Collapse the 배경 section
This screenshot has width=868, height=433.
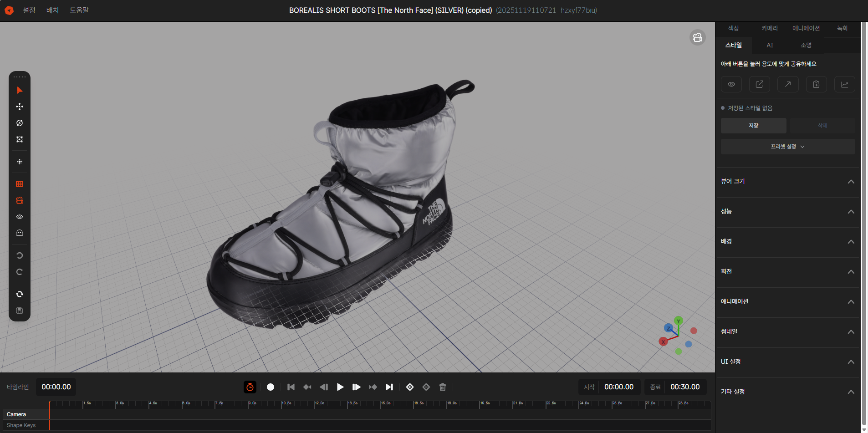click(850, 242)
